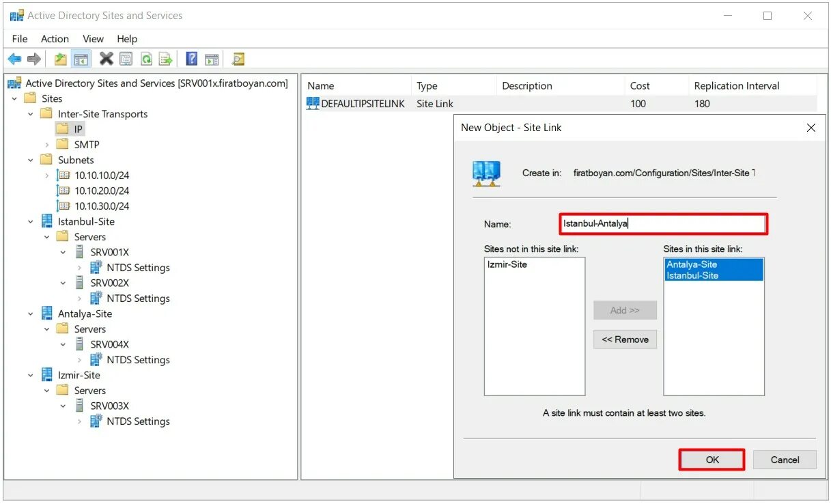Click the 10.10.10.0/24 subnet icon
831x504 pixels.
click(x=64, y=176)
